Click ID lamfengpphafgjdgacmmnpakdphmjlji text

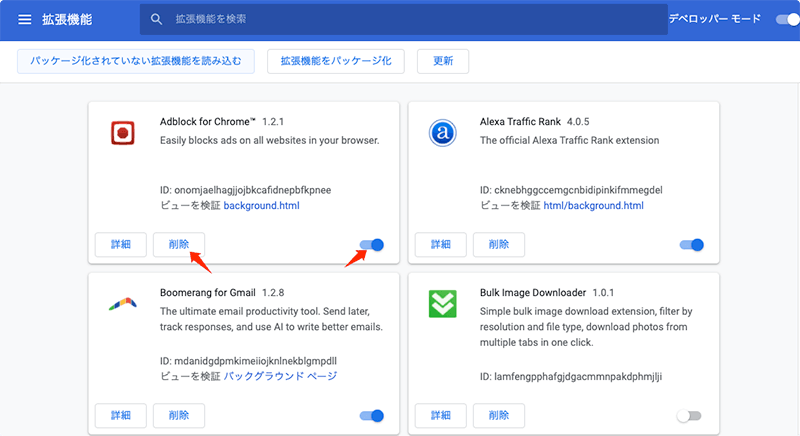(571, 377)
